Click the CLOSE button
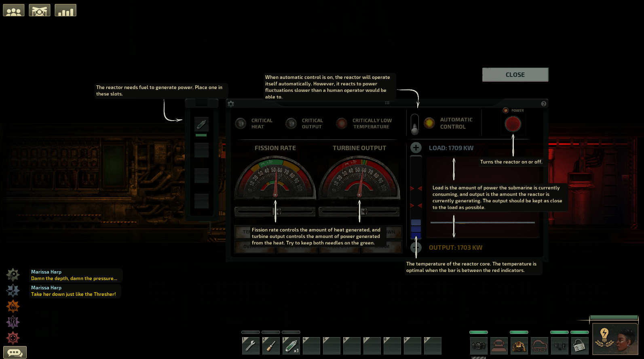 click(x=515, y=75)
